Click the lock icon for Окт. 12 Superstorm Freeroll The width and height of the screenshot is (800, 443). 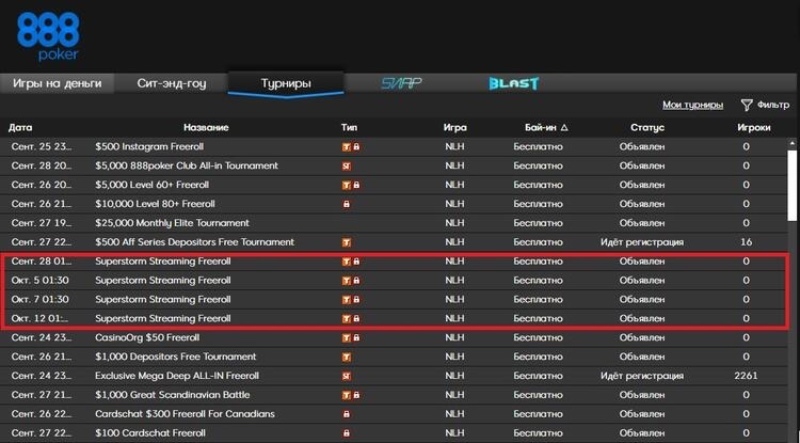[x=356, y=319]
